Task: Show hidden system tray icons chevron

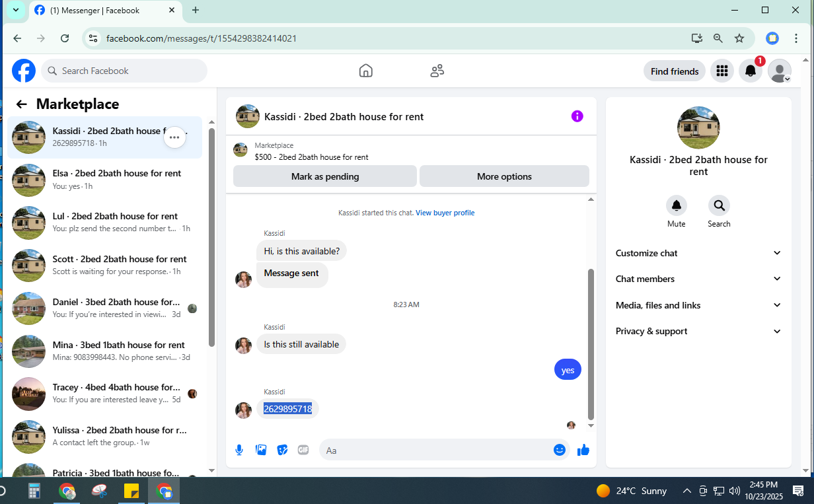Action: [687, 491]
